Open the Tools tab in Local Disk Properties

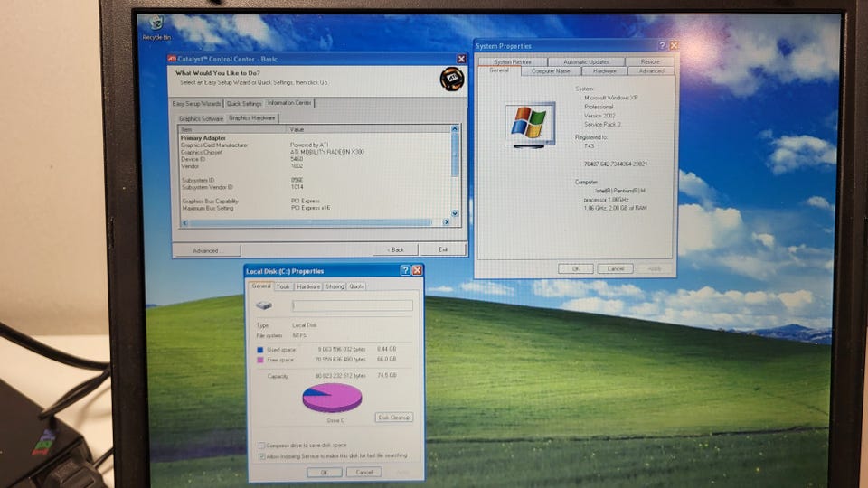pyautogui.click(x=283, y=286)
